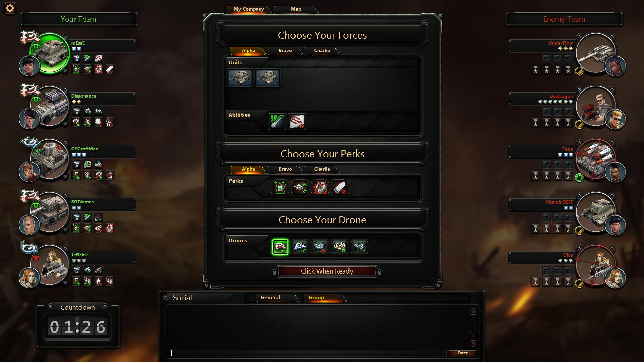Select the second tank unit in Units
Screen dimensions: 644x362
click(x=267, y=78)
